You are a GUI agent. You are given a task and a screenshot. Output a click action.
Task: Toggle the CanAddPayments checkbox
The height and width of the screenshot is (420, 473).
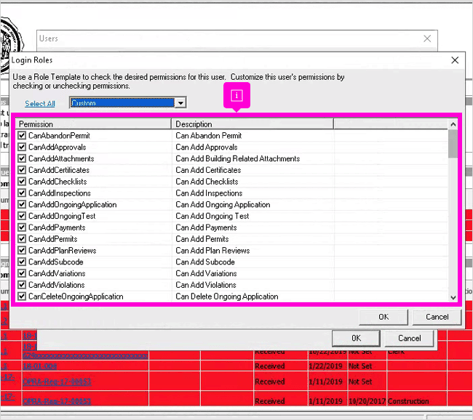pos(22,227)
